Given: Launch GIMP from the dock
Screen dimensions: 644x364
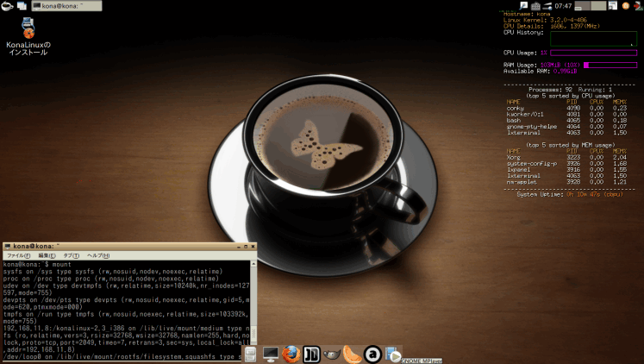Looking at the screenshot, I should [x=331, y=355].
